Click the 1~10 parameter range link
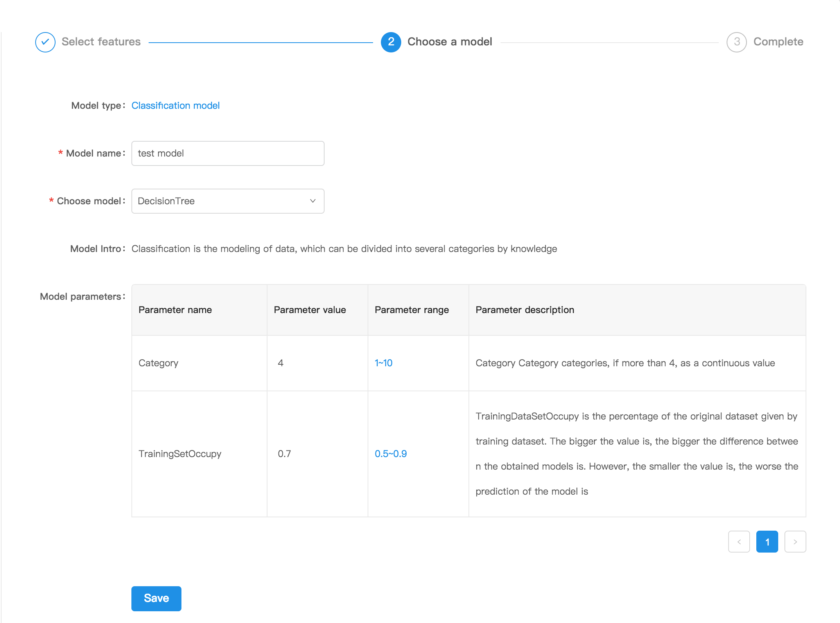Viewport: 840px width, 623px height. (383, 363)
